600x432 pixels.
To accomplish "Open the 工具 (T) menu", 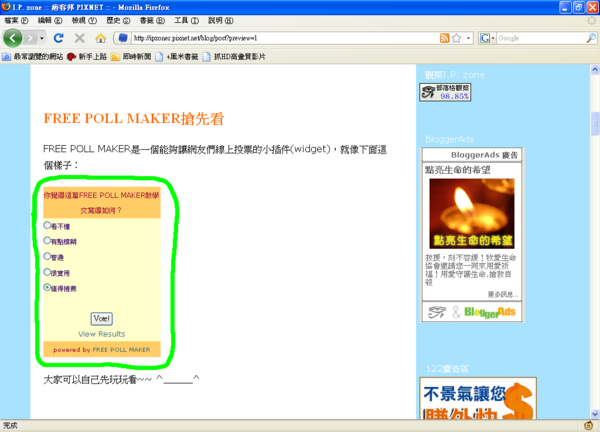I will coord(186,20).
